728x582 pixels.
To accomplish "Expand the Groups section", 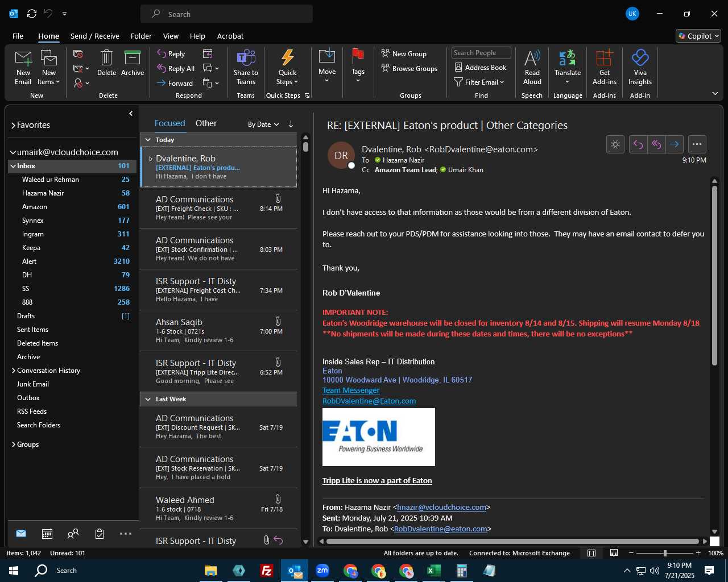I will [x=13, y=444].
